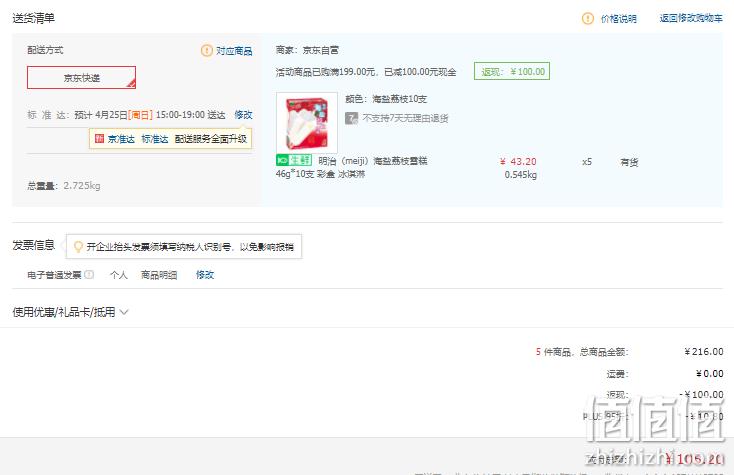Click 商品明细 invoice content text

pos(159,275)
